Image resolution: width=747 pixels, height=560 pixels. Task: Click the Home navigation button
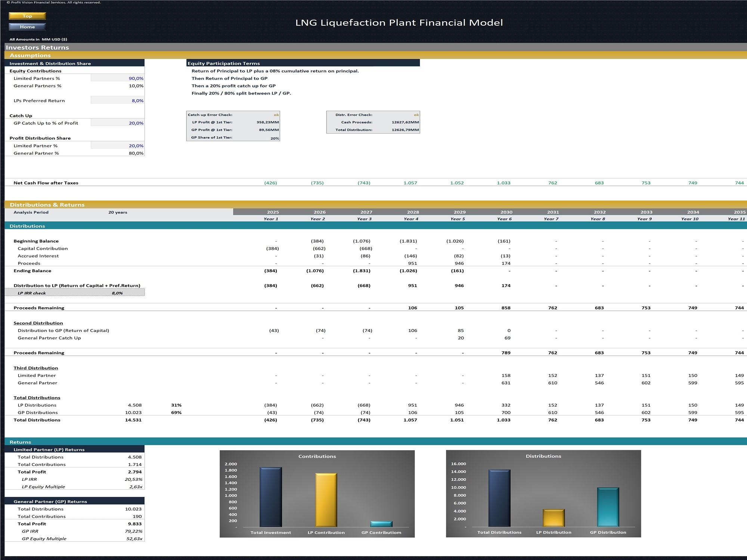click(27, 27)
